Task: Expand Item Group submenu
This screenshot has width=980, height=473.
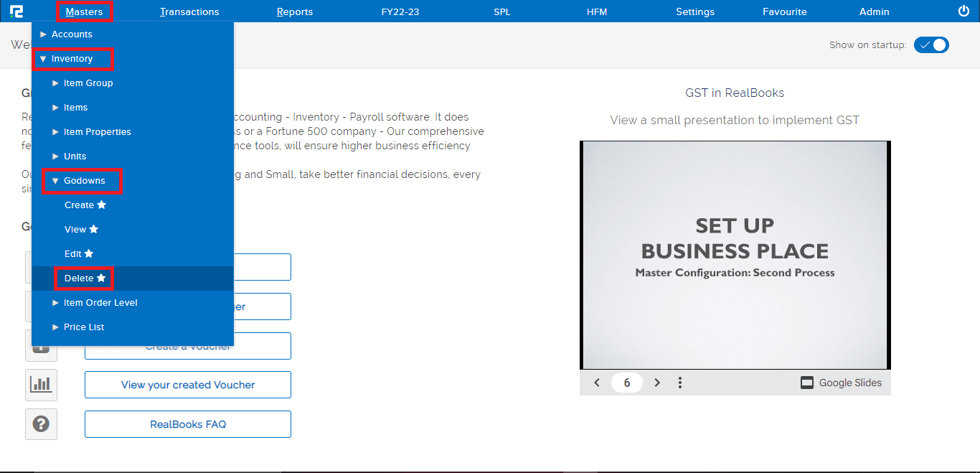Action: 88,83
